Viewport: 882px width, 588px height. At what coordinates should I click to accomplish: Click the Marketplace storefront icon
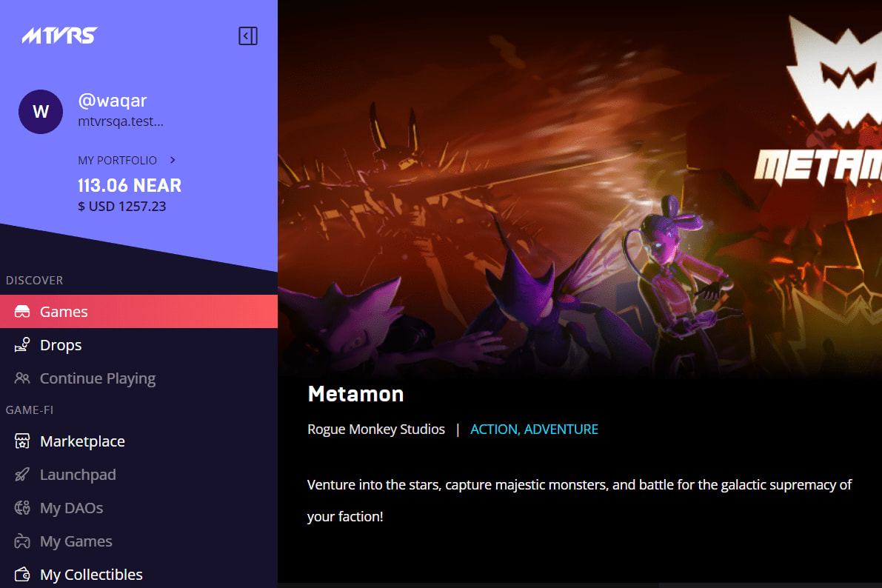pos(22,441)
